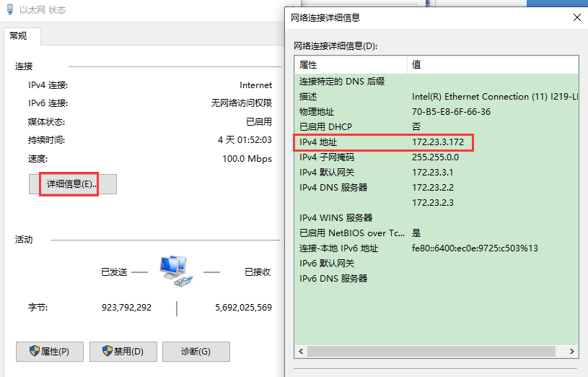Click the 255.255.0.0 subnet mask value

(x=435, y=157)
